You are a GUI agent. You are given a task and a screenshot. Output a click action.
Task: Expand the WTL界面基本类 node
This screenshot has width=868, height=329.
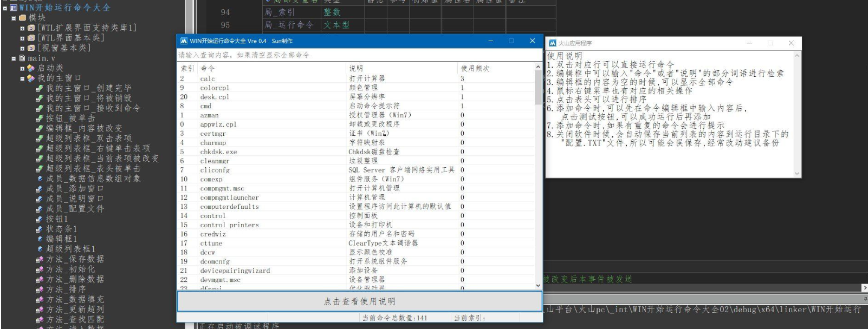(x=22, y=38)
